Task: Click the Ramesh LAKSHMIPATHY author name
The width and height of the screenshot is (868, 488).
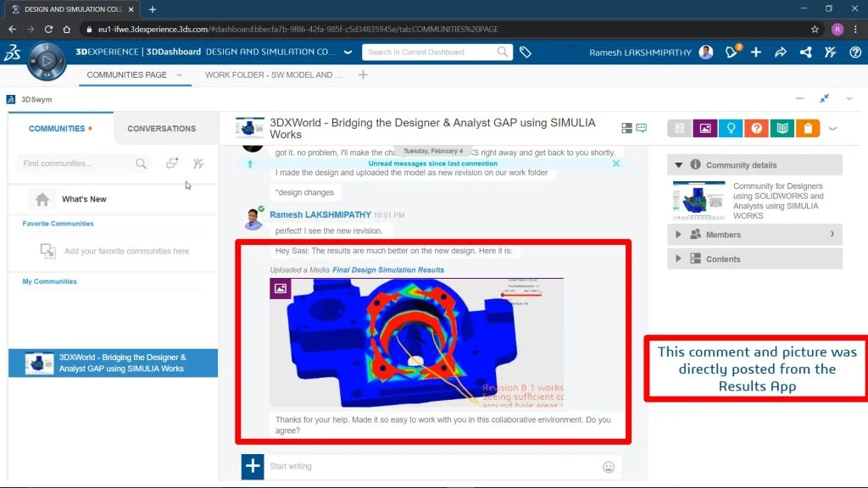Action: pos(320,214)
